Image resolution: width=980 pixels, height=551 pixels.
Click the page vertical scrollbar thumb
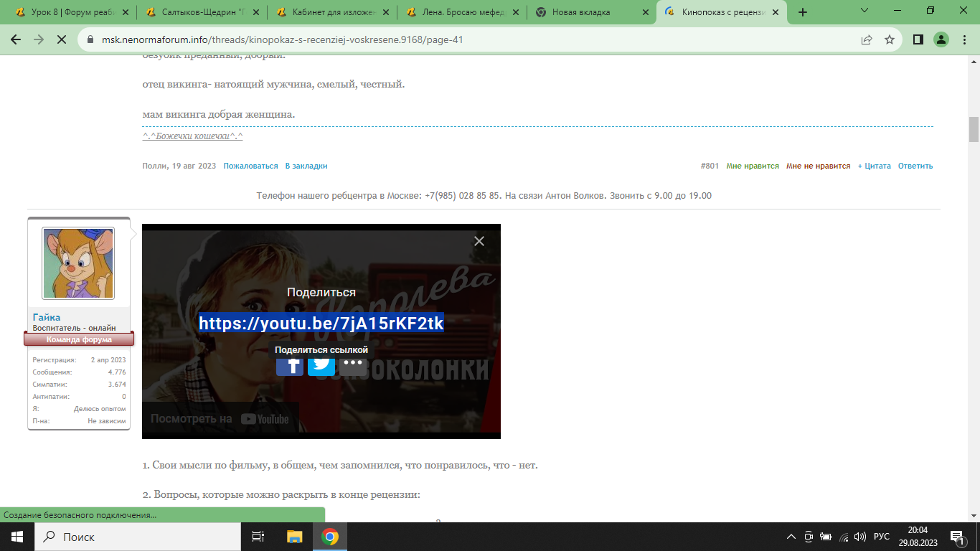click(x=974, y=129)
